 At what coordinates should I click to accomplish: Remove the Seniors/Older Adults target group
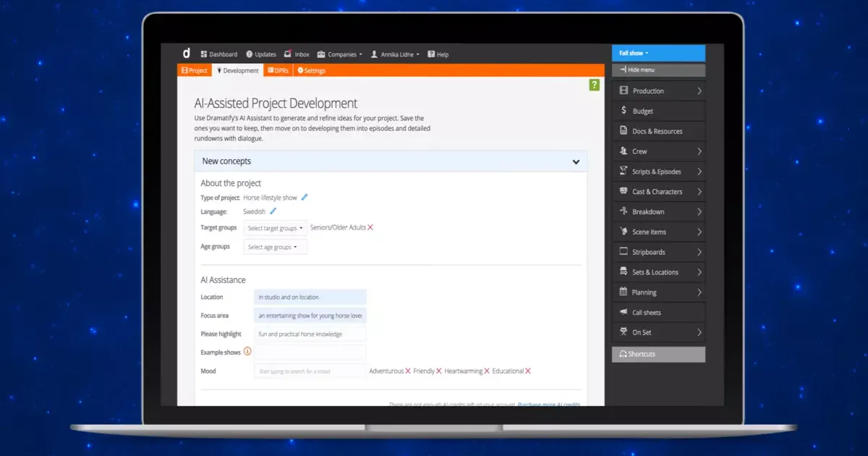370,227
